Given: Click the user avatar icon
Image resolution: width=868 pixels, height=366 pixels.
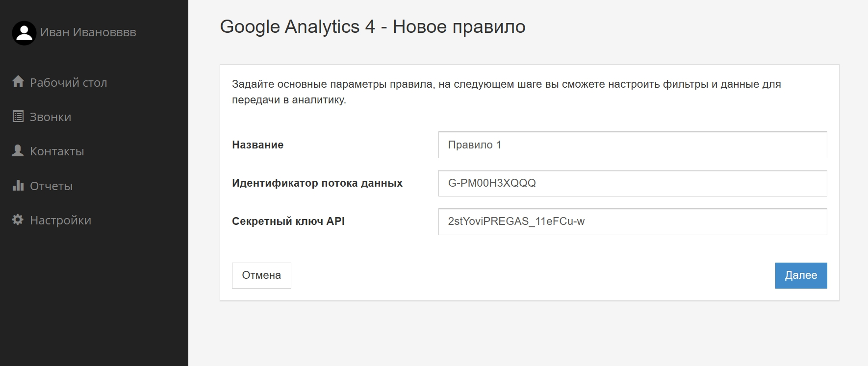Looking at the screenshot, I should tap(24, 33).
